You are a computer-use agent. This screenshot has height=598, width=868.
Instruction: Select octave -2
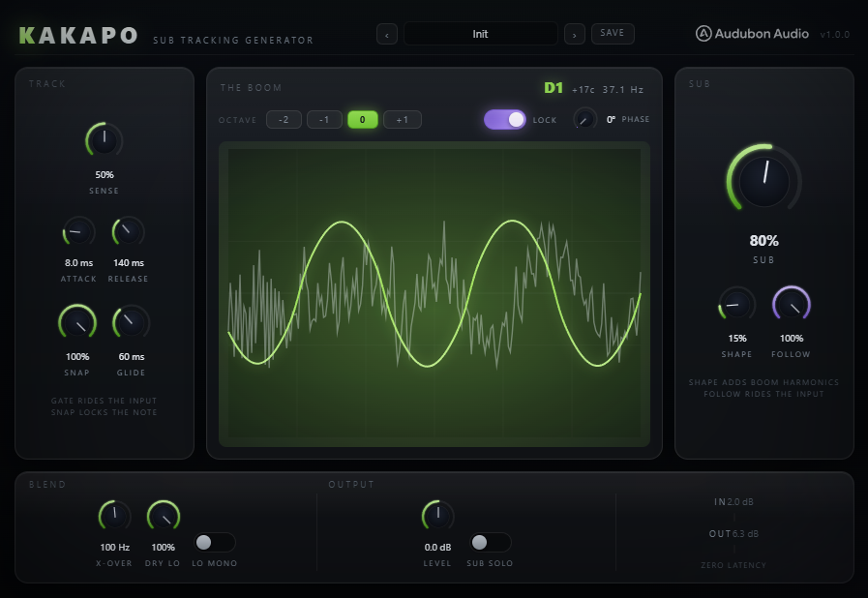click(284, 120)
